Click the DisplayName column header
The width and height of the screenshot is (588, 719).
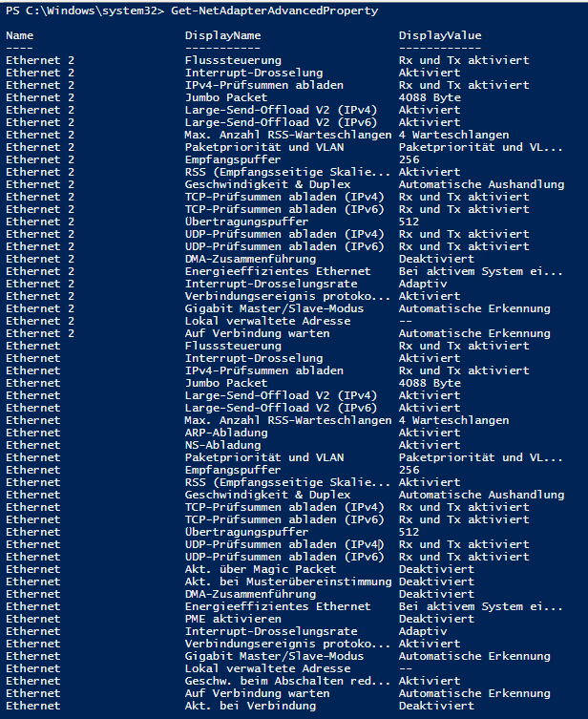[222, 35]
